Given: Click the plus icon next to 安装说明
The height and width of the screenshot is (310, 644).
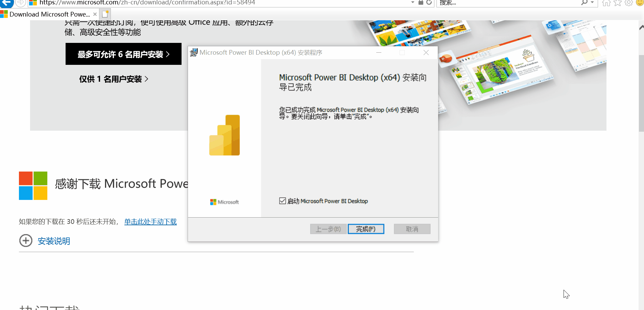Looking at the screenshot, I should pyautogui.click(x=26, y=240).
